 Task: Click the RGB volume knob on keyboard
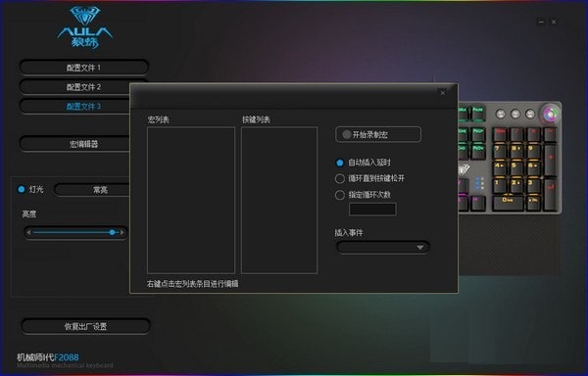pyautogui.click(x=550, y=114)
